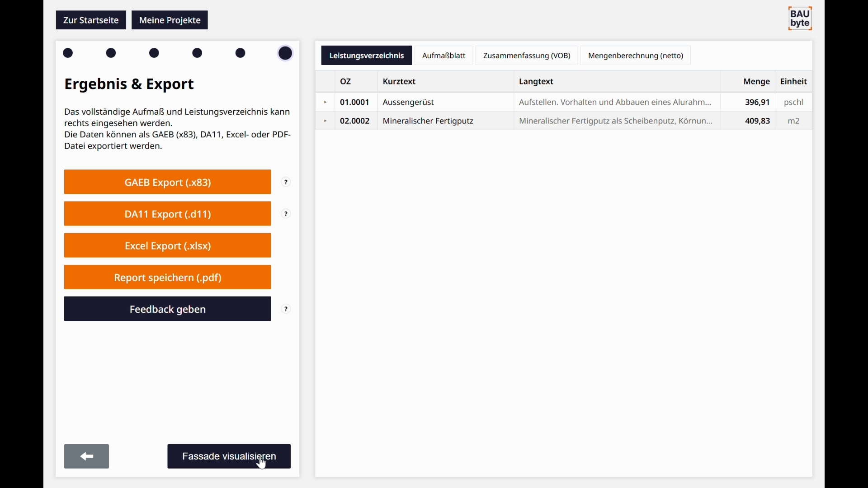This screenshot has width=868, height=488.
Task: Click GAEB Export (.x83) button
Action: coord(168,183)
